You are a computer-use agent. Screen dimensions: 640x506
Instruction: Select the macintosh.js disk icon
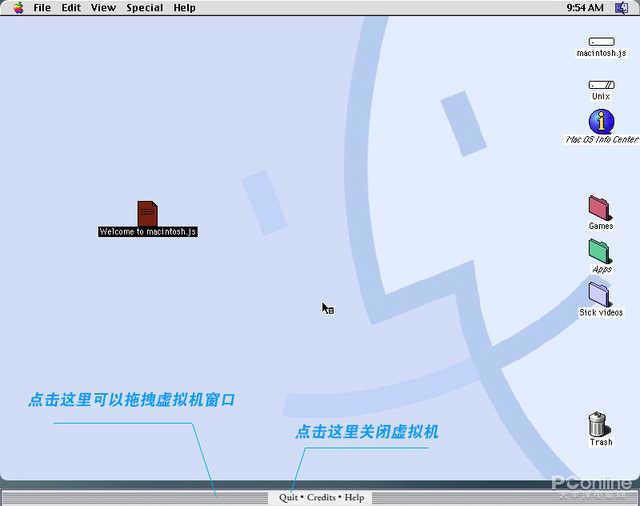(601, 42)
